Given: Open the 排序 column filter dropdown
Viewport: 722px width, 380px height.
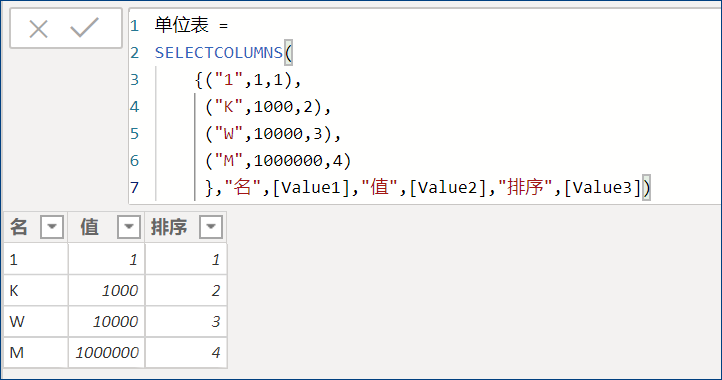Looking at the screenshot, I should (x=211, y=227).
